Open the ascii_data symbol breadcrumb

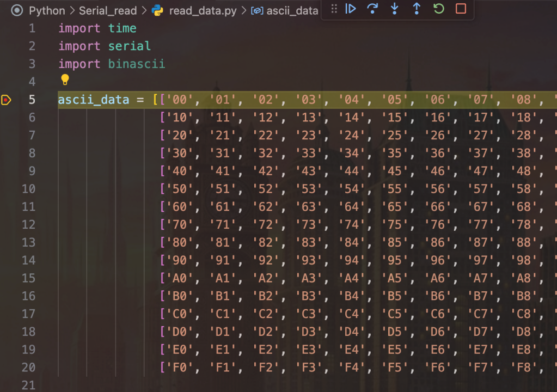point(292,11)
